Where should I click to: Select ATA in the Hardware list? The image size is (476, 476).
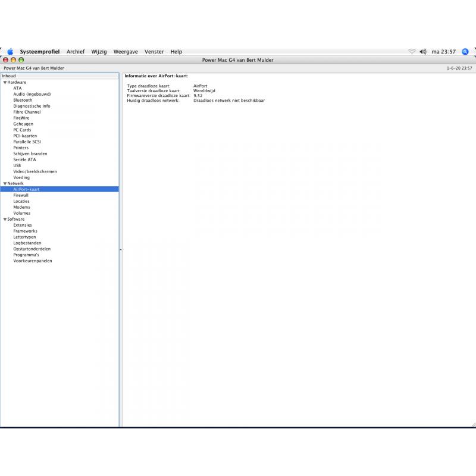point(17,88)
